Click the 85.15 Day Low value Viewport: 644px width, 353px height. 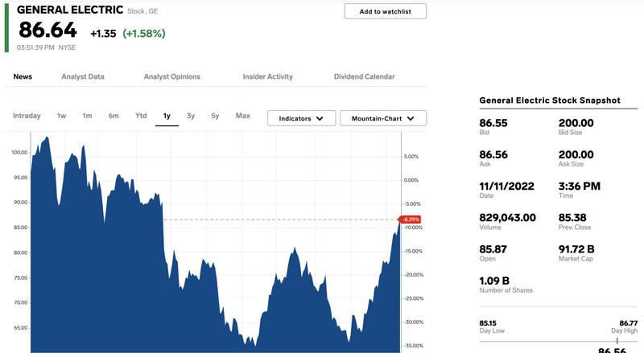[488, 323]
